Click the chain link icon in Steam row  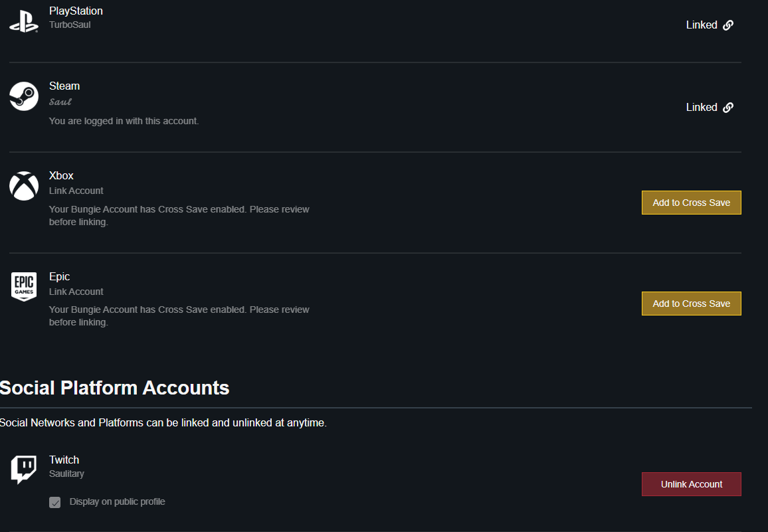coord(728,108)
